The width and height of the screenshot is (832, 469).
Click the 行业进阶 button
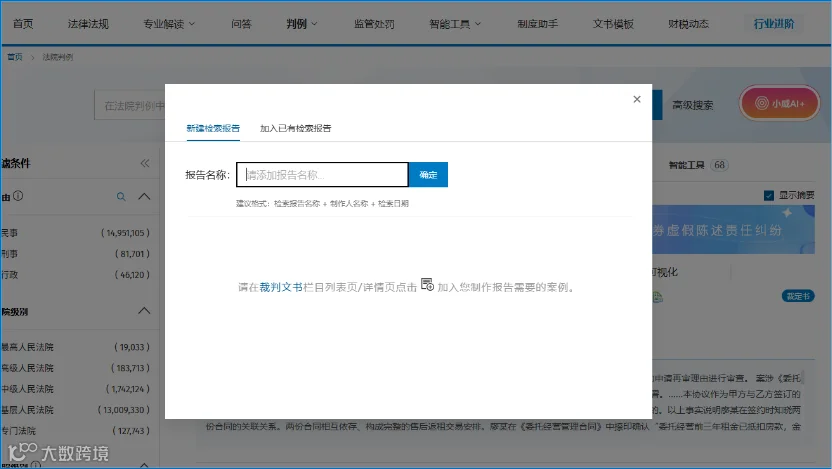(774, 24)
